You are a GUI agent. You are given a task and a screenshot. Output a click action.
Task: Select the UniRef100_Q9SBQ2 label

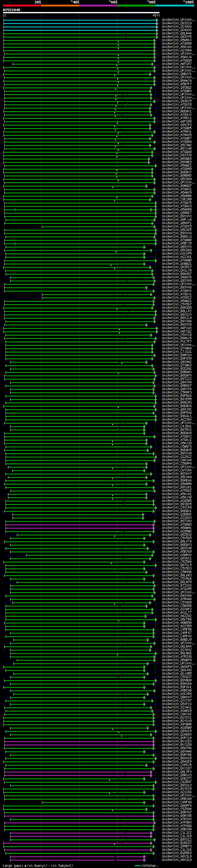click(177, 88)
